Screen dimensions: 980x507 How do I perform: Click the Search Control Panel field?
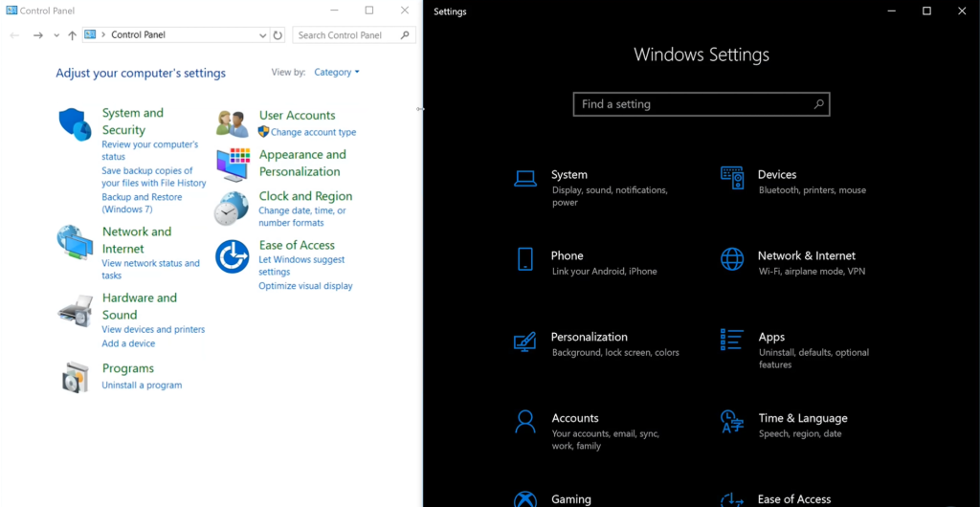354,35
